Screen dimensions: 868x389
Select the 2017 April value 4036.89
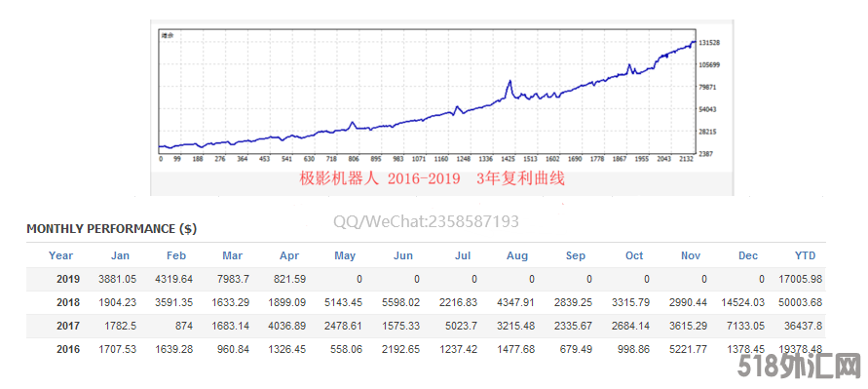tap(287, 326)
